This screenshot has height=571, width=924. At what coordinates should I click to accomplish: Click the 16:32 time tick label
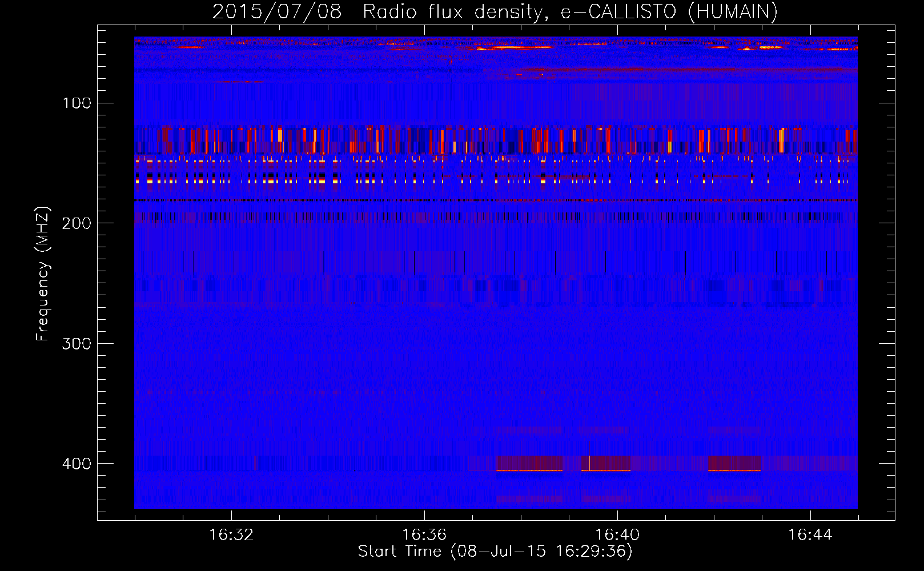pyautogui.click(x=231, y=535)
